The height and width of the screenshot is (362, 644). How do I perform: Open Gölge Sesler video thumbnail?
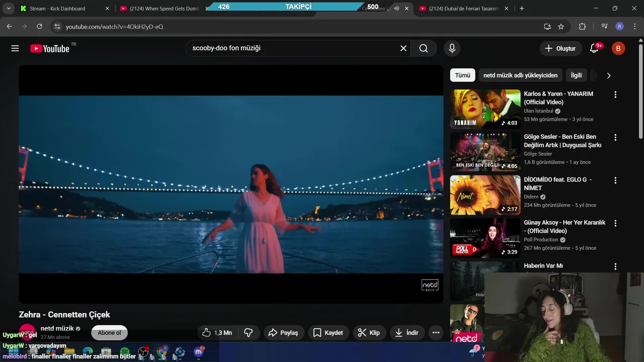coord(486,152)
